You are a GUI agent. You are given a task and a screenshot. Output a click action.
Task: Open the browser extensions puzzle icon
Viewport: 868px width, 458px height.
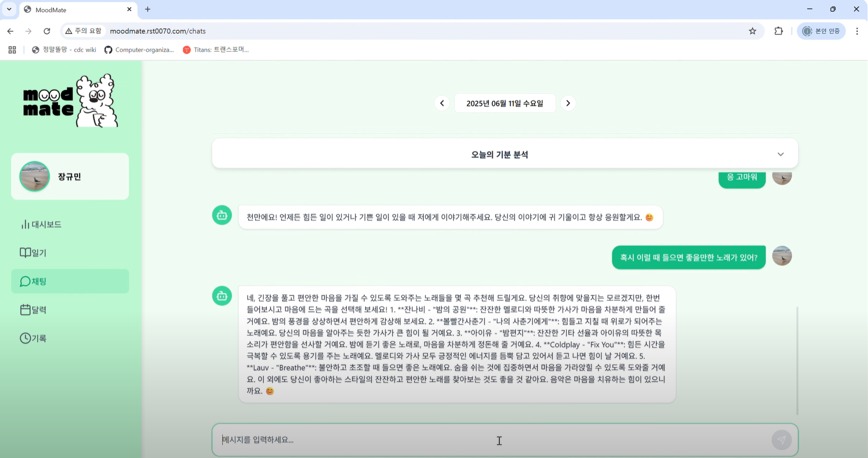(x=778, y=31)
